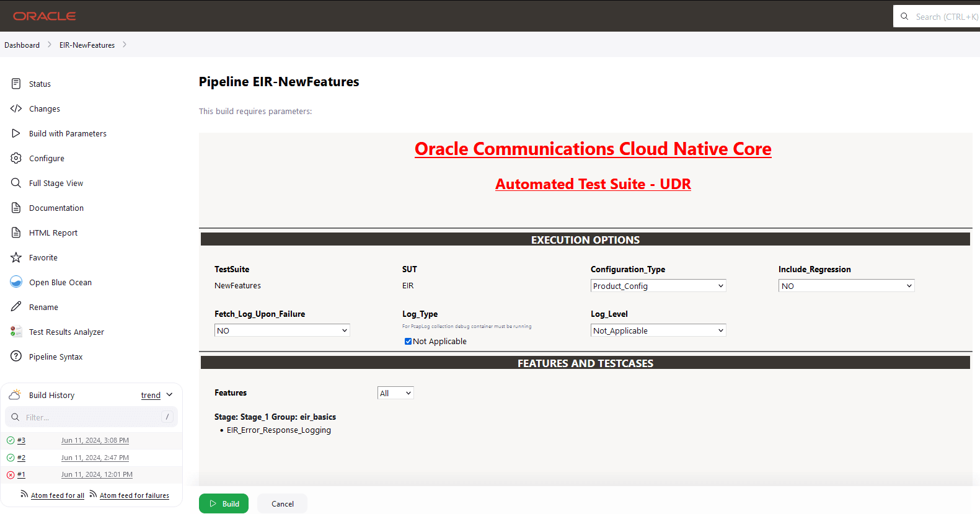Click the HTML Report file icon
Viewport: 980px width, 514px height.
[x=16, y=233]
